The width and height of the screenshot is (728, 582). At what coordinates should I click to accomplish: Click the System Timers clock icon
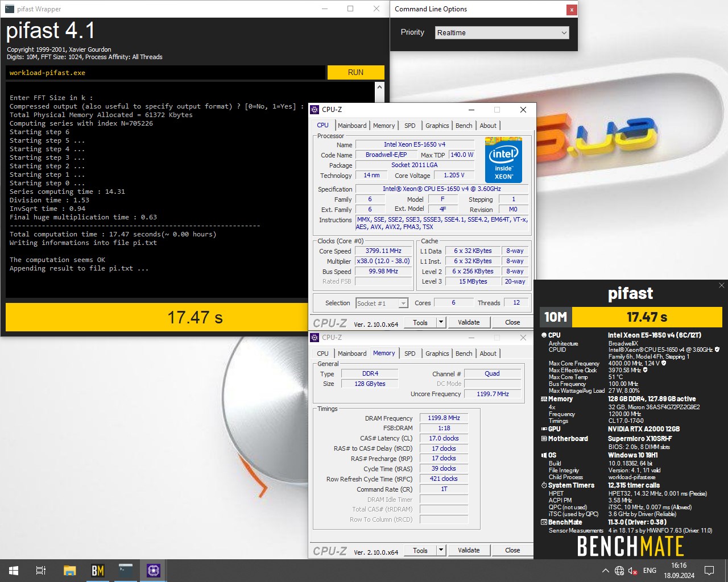[x=544, y=485]
